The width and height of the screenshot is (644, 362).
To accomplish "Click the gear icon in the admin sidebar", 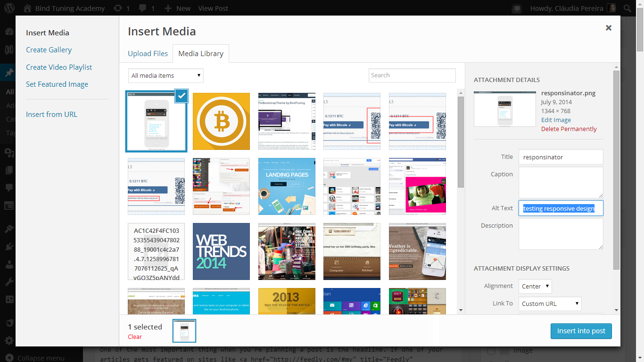I will pos(9,340).
